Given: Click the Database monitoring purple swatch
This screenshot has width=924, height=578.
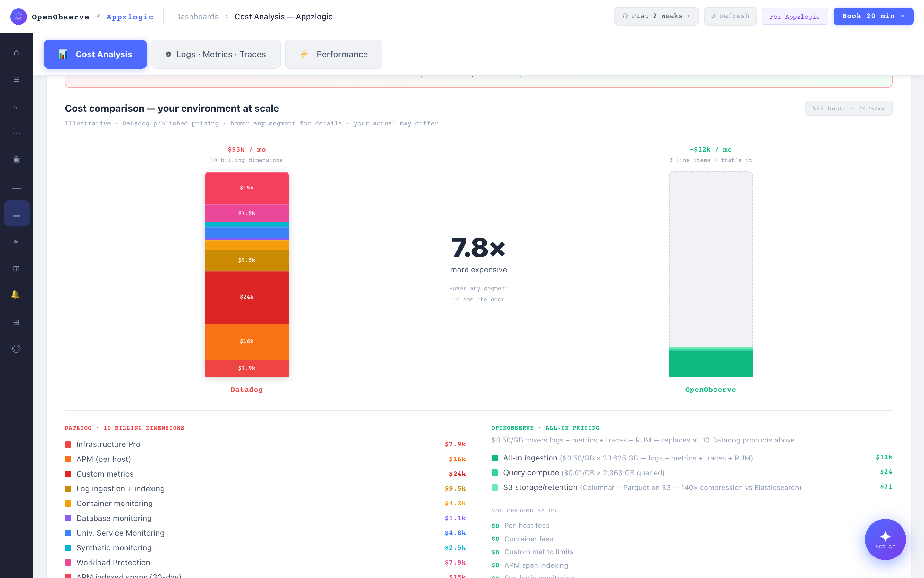Looking at the screenshot, I should [x=68, y=518].
